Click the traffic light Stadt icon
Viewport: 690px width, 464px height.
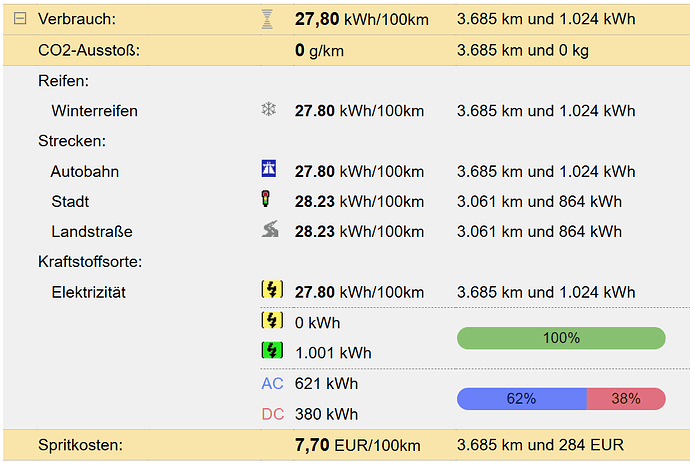tap(267, 200)
